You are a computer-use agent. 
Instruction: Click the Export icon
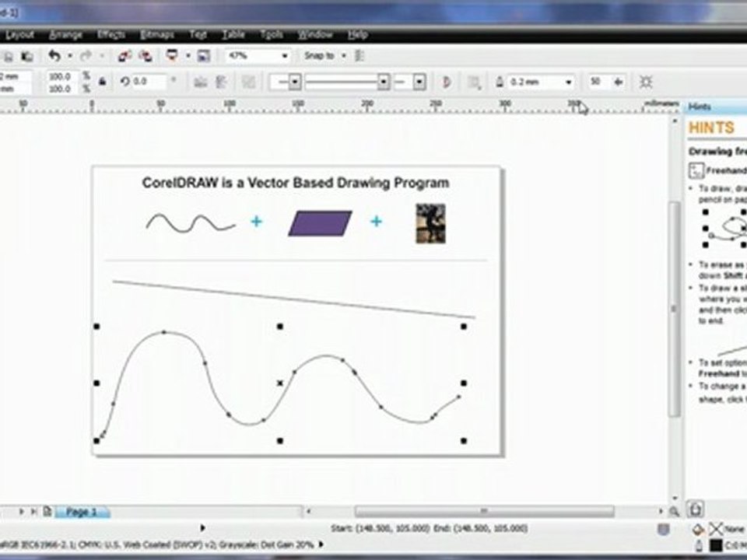[146, 56]
